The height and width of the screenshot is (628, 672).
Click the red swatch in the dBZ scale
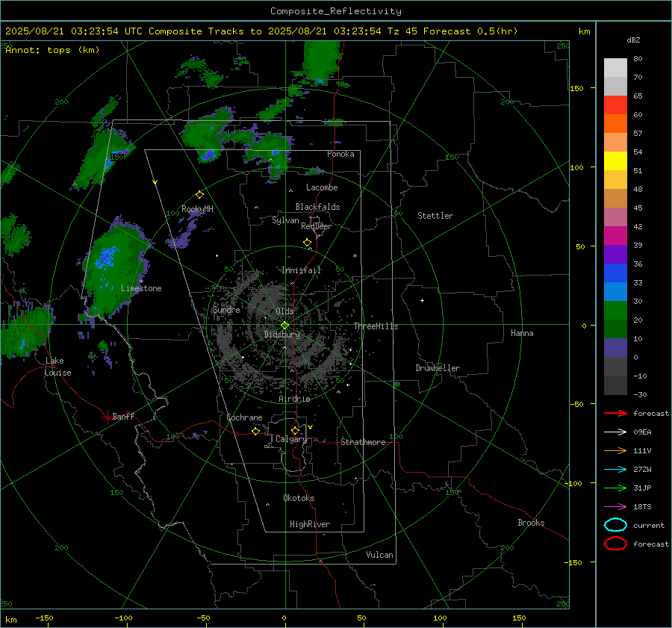pos(615,105)
